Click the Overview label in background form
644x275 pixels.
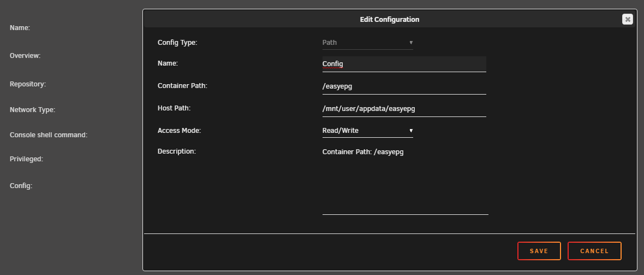tap(25, 56)
